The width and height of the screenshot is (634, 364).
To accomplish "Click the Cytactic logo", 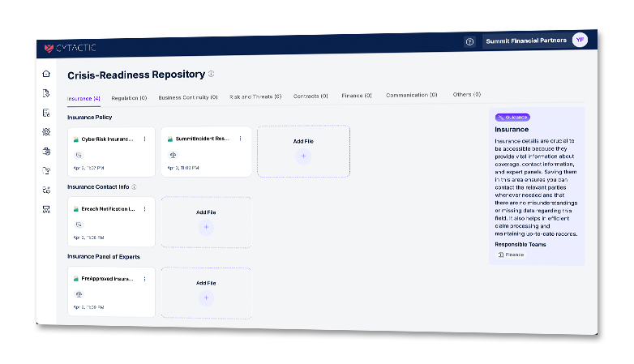I will [70, 48].
